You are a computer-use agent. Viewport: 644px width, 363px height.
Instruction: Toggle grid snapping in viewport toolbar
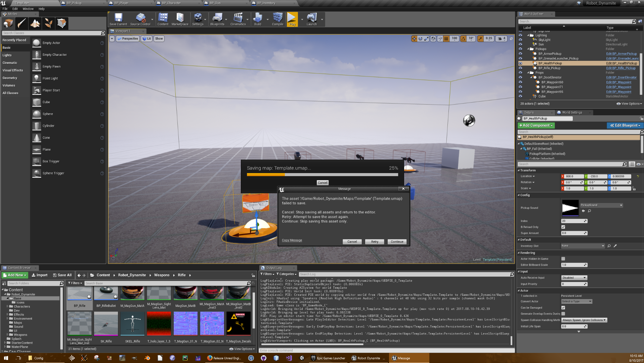pos(446,39)
